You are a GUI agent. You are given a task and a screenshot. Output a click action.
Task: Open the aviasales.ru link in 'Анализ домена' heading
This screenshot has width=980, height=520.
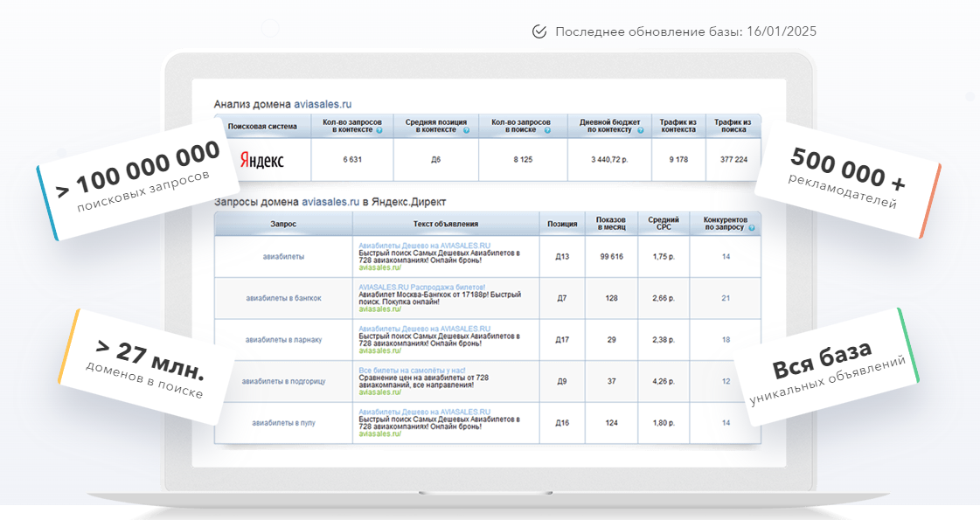pyautogui.click(x=323, y=104)
